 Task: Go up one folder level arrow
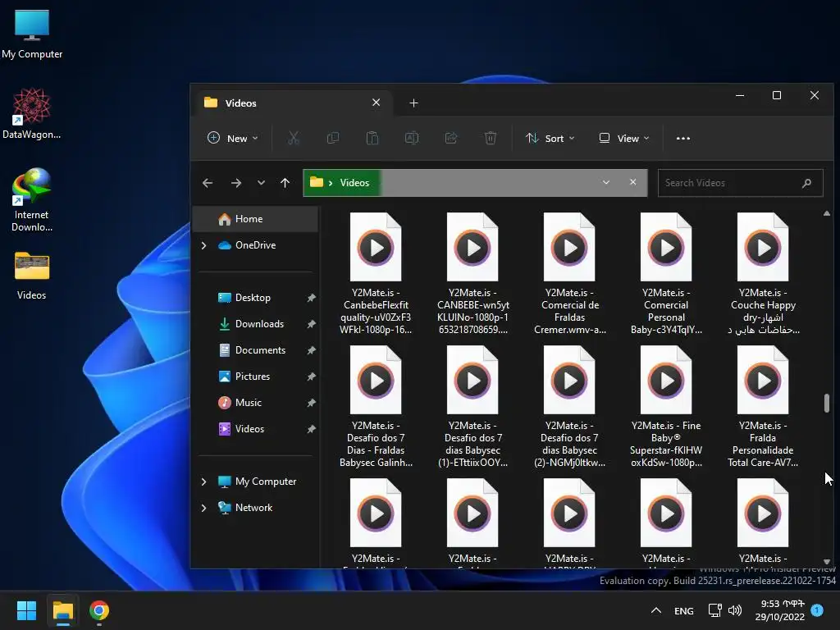click(285, 183)
